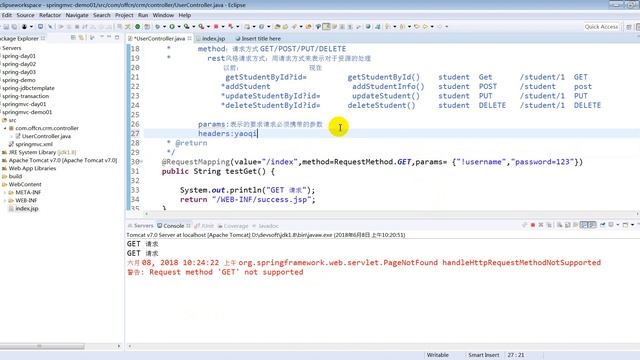Switch to the Coverage view tab
The width and height of the screenshot is (640, 360).
[233, 226]
